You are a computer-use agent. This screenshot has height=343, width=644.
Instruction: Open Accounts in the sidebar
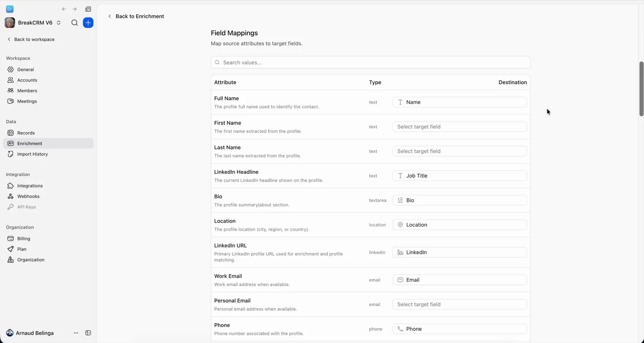[48, 80]
